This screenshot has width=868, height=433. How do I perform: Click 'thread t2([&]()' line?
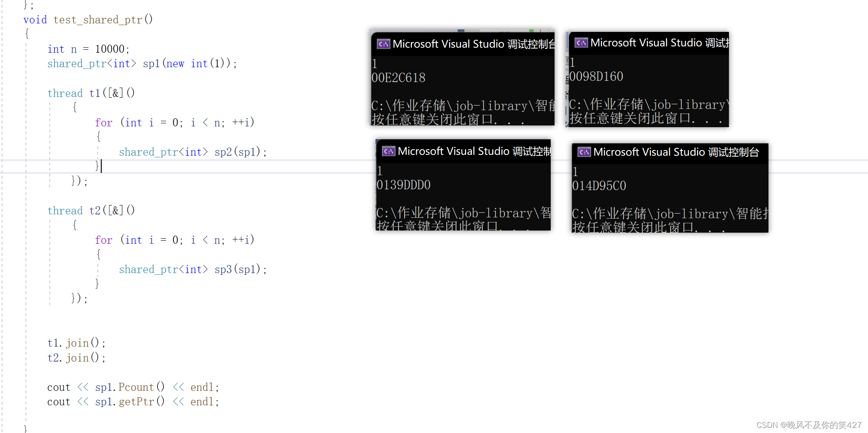(x=91, y=211)
